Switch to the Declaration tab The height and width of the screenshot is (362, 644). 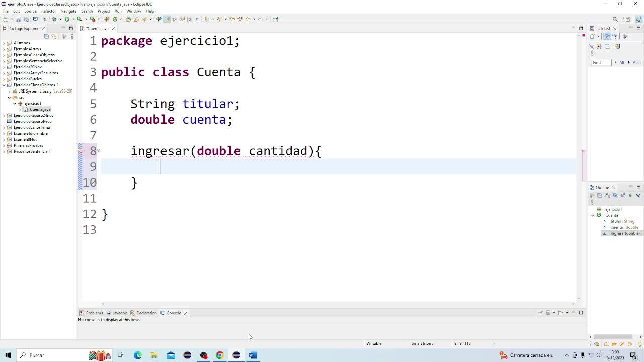click(x=144, y=313)
